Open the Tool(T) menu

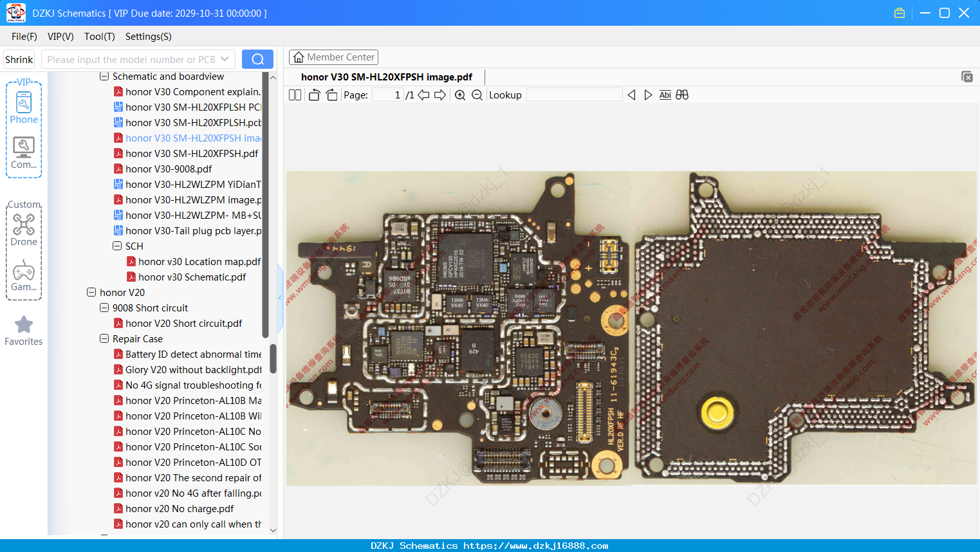click(100, 37)
